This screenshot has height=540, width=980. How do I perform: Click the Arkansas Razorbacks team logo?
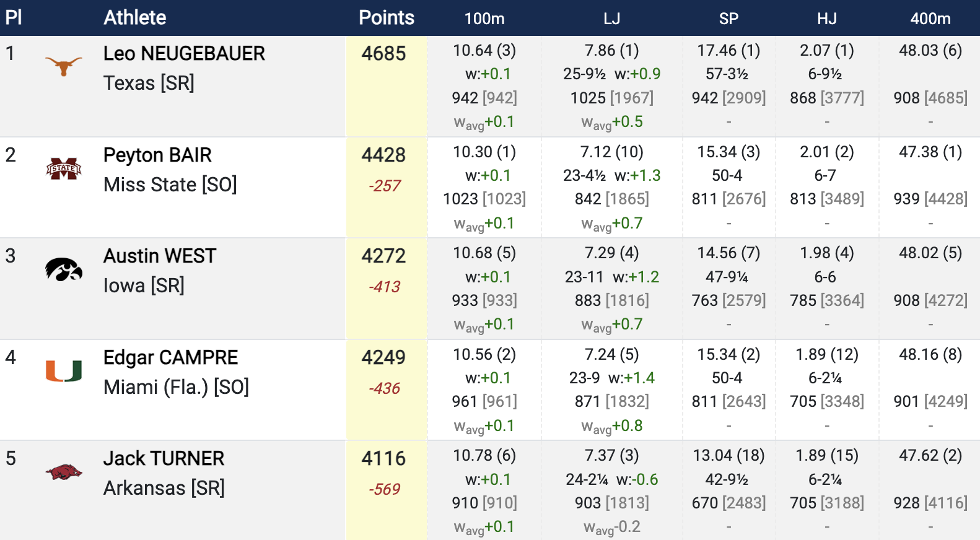point(63,472)
